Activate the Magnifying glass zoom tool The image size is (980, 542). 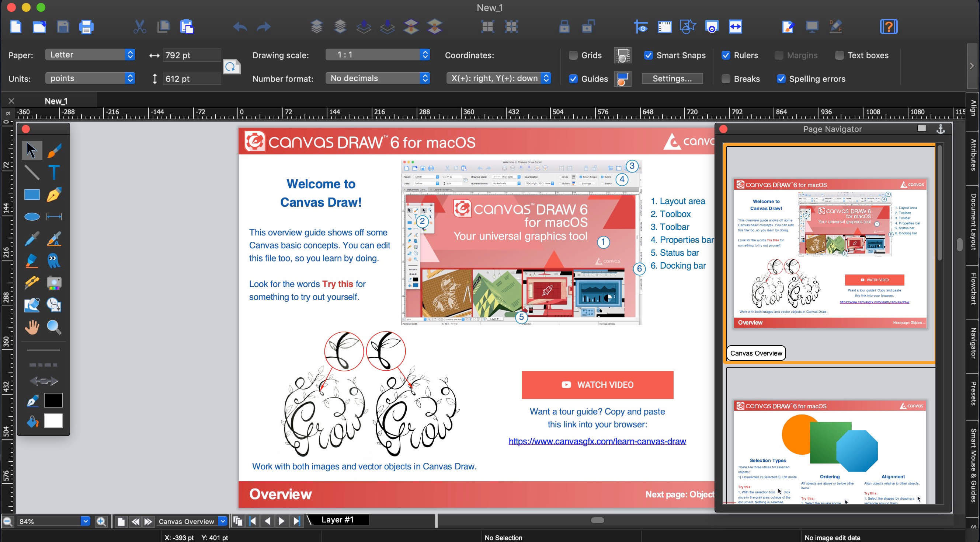(x=53, y=327)
